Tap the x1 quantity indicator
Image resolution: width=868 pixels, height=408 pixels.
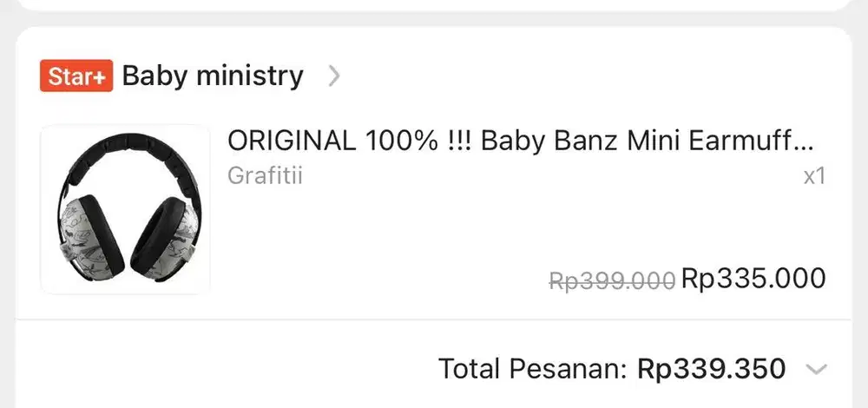click(x=813, y=176)
